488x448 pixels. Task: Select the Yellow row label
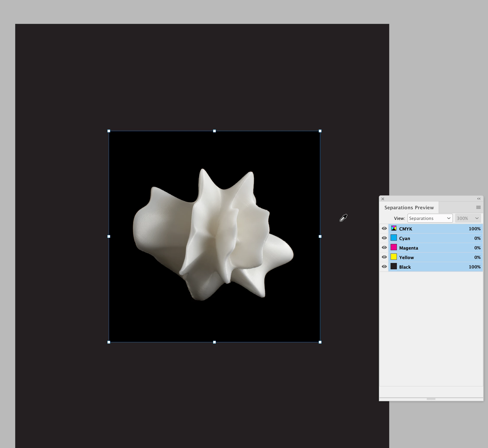406,257
